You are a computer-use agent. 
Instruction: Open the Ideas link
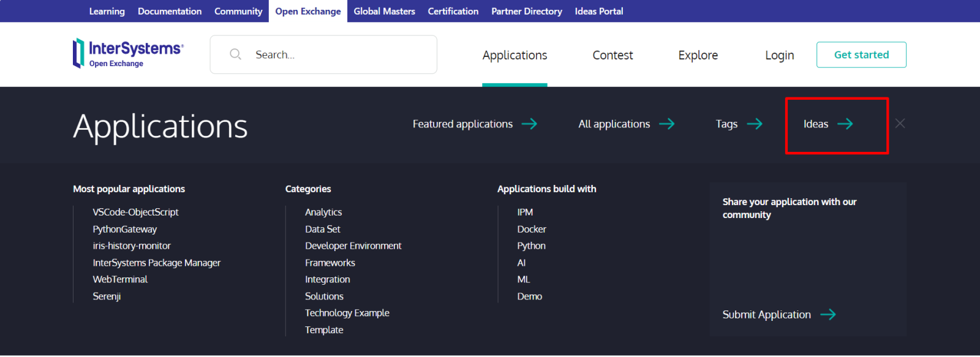816,124
